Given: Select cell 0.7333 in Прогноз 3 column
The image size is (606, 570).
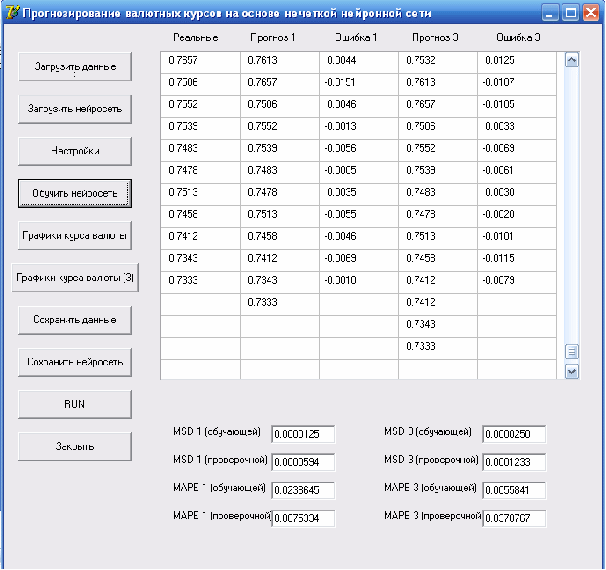Looking at the screenshot, I should tap(438, 349).
